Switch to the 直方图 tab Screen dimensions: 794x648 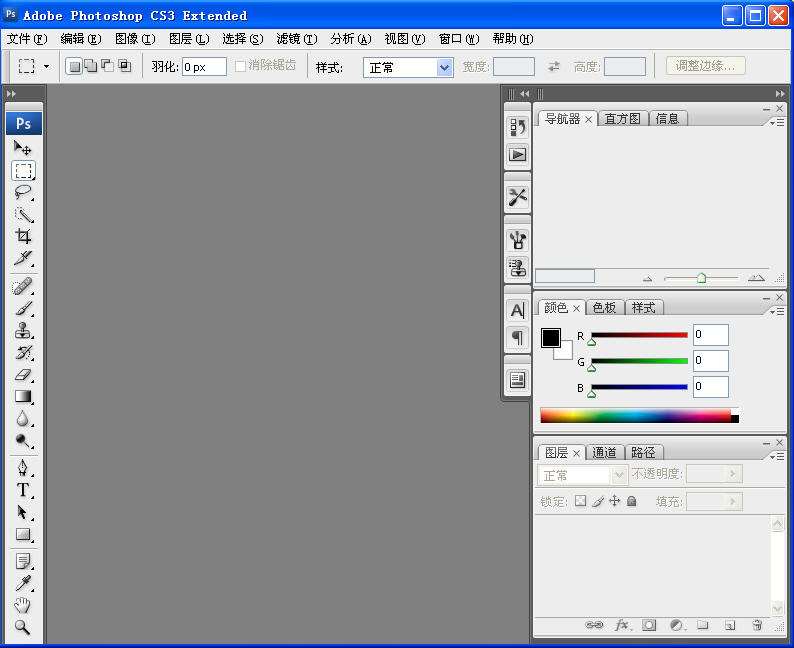623,119
